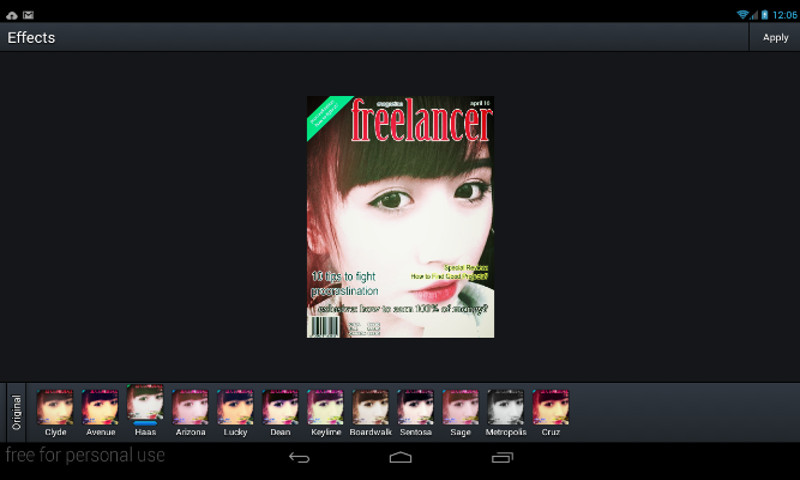
Task: Tap the Android back navigation icon
Action: [299, 458]
